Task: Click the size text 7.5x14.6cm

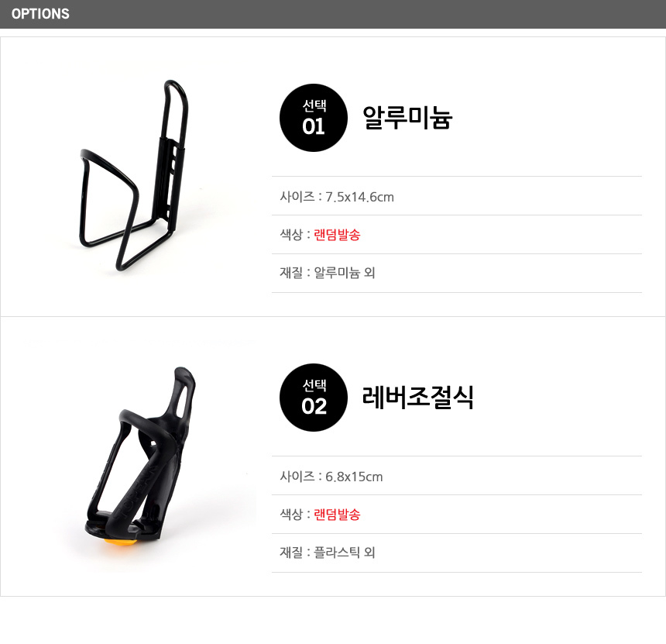Action: click(x=359, y=197)
